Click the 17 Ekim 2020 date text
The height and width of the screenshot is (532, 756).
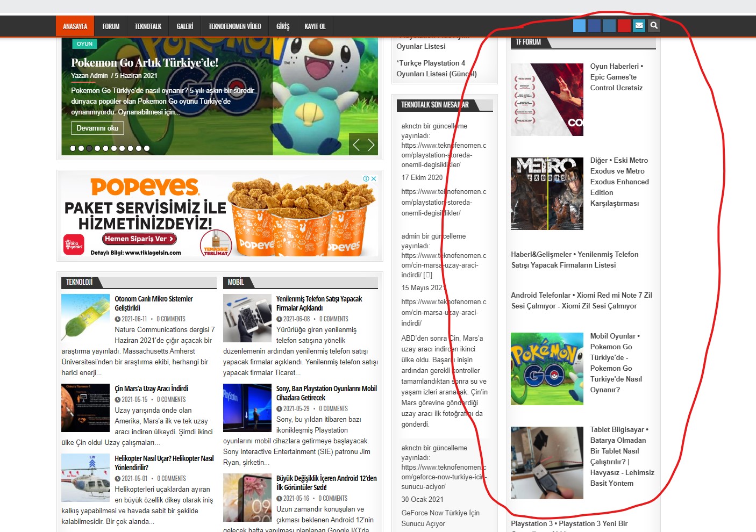point(422,177)
